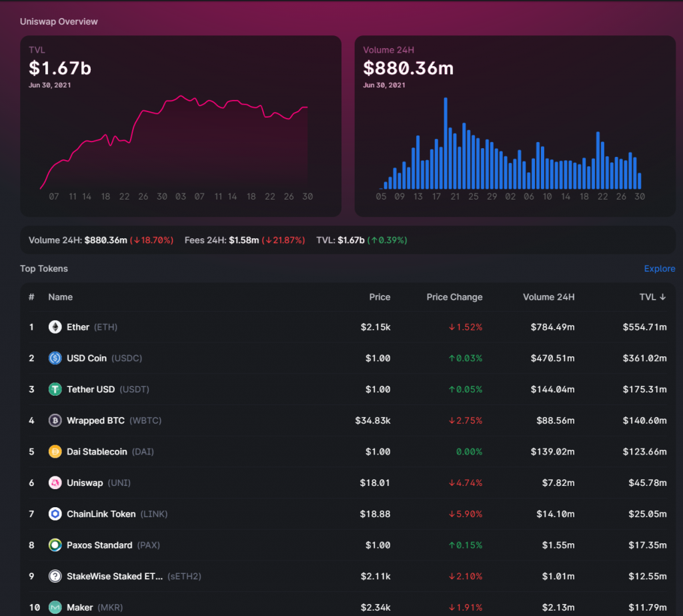Click Ether volume $784.49m

pyautogui.click(x=552, y=327)
